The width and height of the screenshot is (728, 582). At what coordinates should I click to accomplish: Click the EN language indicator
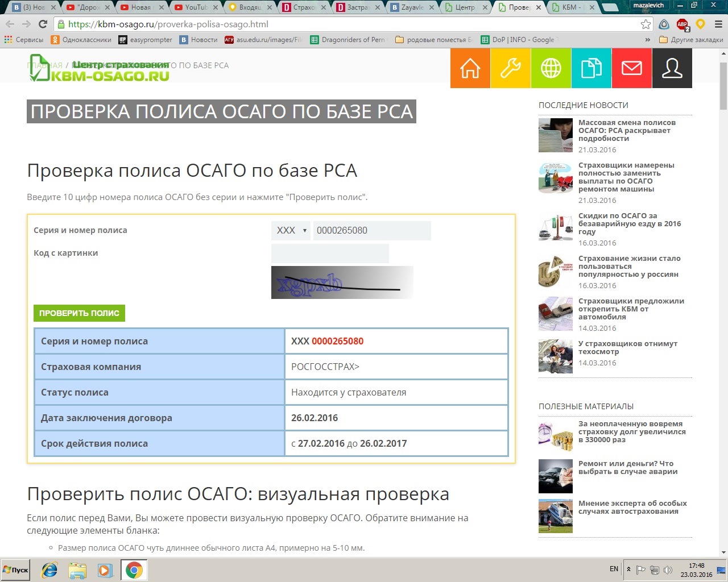[614, 569]
